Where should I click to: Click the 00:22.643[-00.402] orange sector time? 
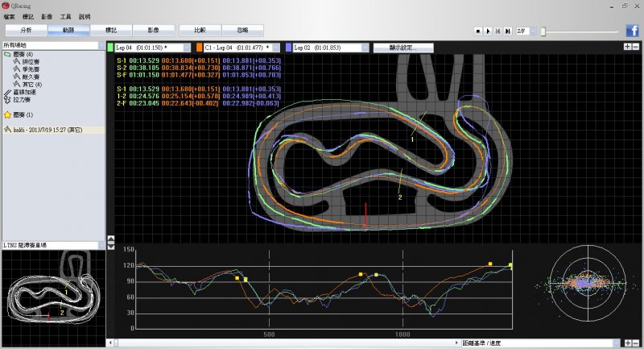click(x=191, y=104)
